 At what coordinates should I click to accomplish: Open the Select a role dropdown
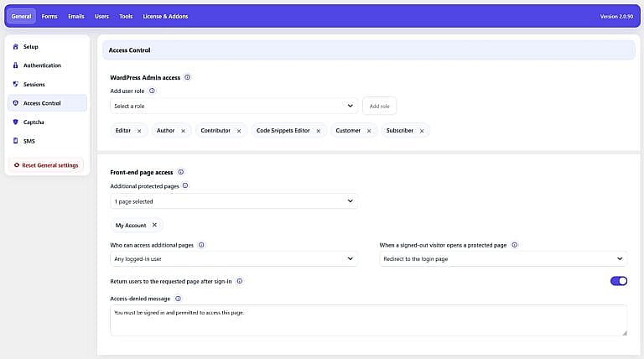coord(234,106)
